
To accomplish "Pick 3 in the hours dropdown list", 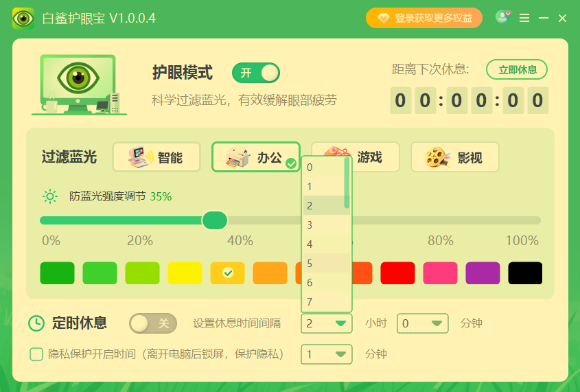I will pos(326,225).
